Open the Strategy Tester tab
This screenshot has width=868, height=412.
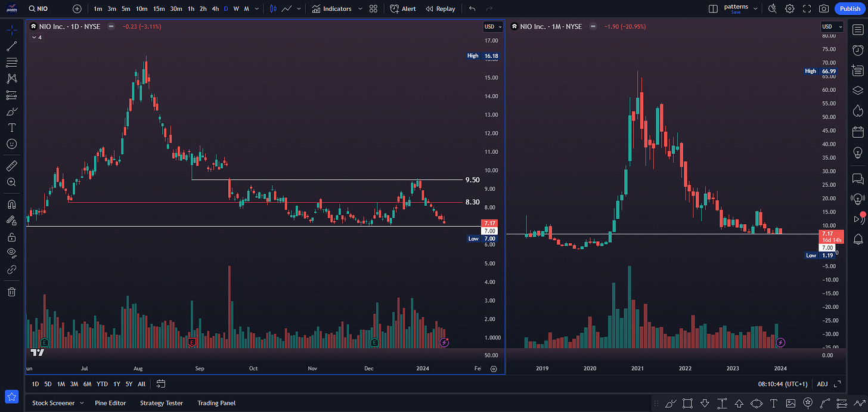162,403
